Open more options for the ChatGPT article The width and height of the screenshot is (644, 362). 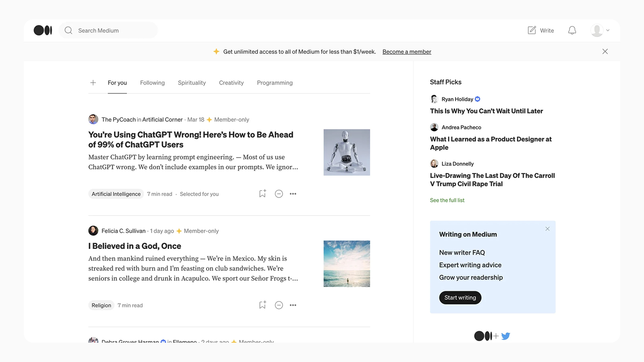[x=293, y=193]
